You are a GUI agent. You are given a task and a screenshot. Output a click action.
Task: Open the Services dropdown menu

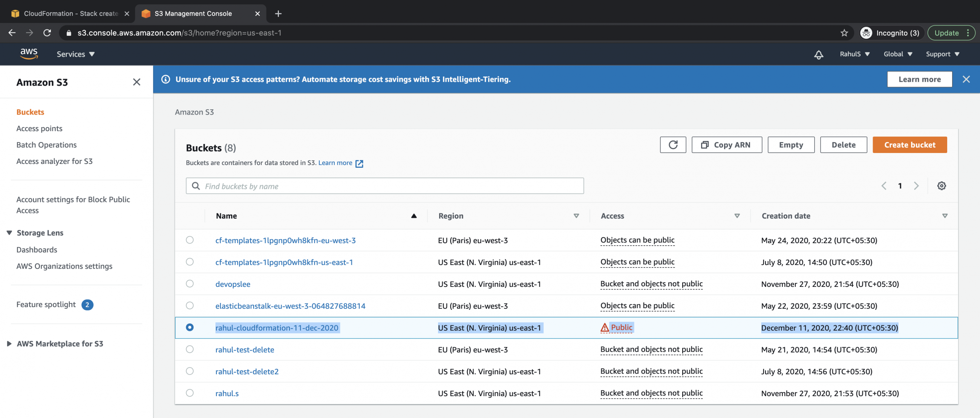tap(75, 54)
